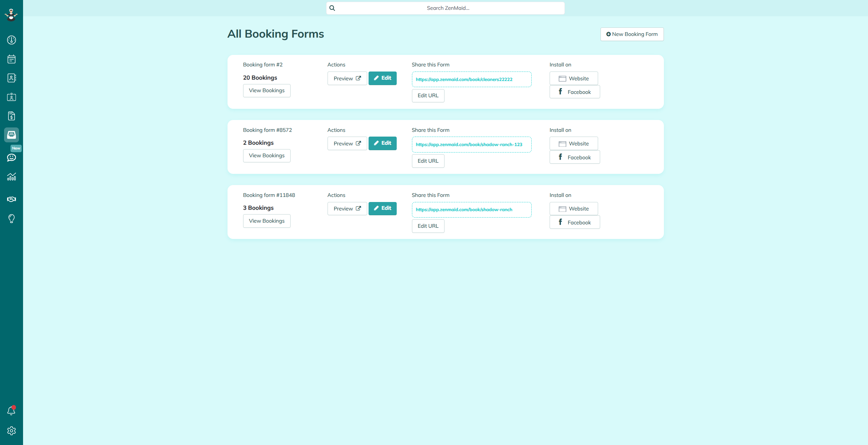
Task: Open the invoices dollar document icon
Action: click(12, 116)
